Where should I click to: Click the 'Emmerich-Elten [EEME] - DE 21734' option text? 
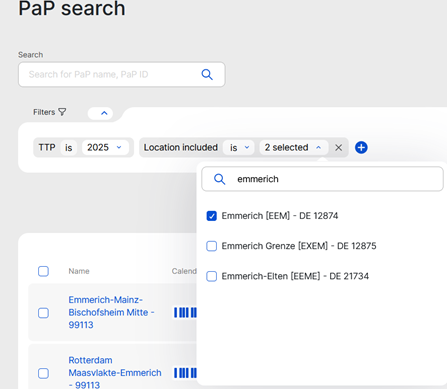pos(295,276)
